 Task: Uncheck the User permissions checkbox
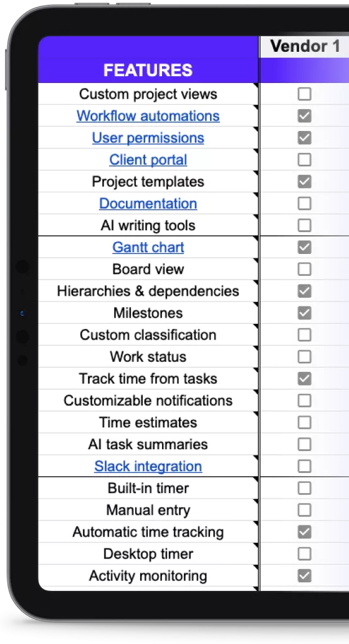(304, 137)
